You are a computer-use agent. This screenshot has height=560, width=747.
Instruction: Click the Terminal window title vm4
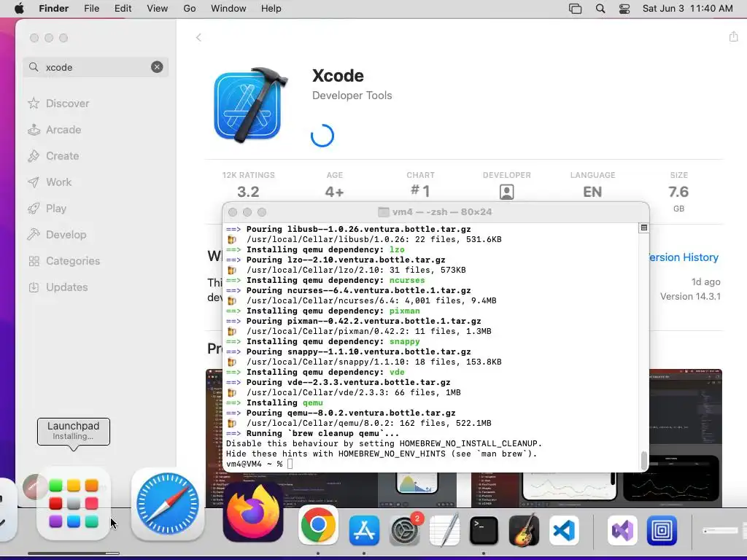tap(435, 212)
